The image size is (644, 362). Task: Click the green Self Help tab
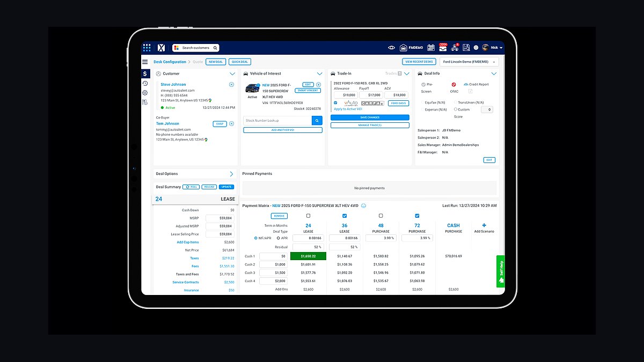(501, 271)
